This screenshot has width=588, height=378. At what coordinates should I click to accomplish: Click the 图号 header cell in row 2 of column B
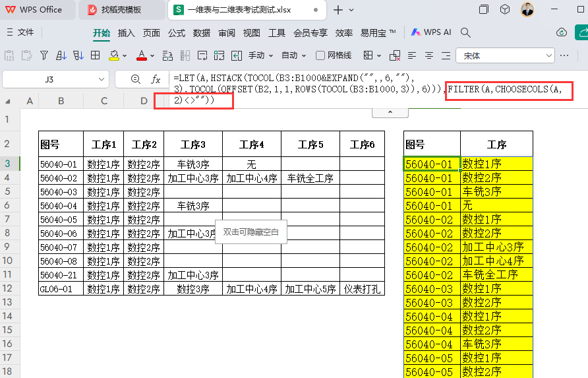(61, 144)
